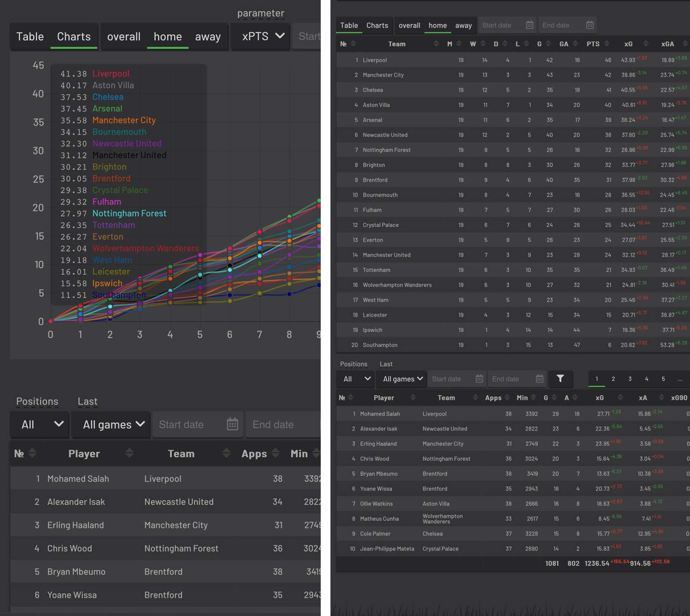
Task: Click Liverpool's end point on xPTS chart
Action: tap(318, 205)
